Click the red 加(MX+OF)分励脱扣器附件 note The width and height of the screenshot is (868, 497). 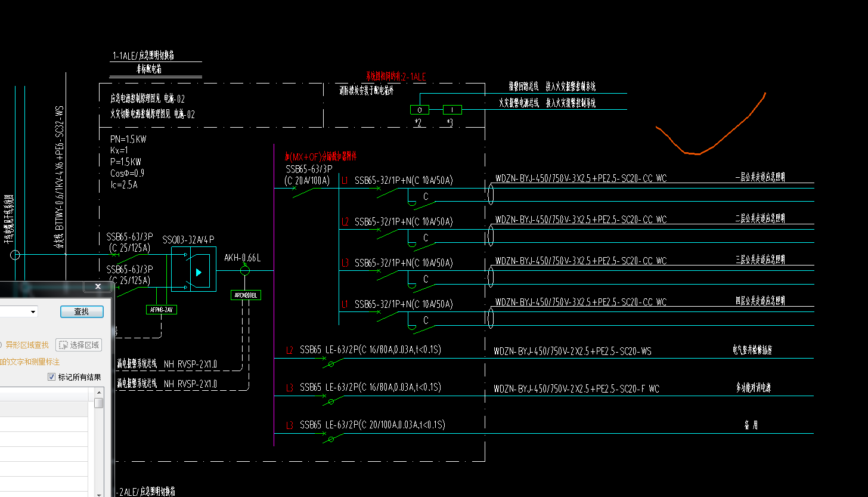[321, 156]
